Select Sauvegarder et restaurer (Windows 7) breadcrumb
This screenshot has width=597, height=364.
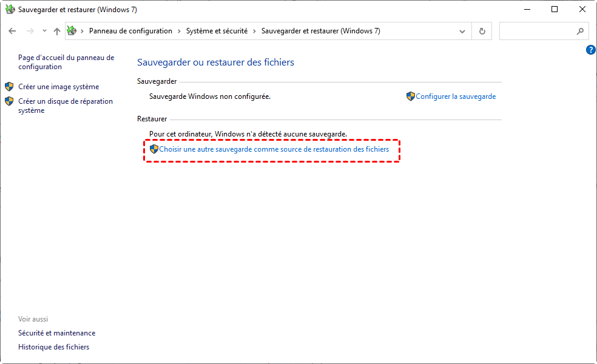coord(320,31)
